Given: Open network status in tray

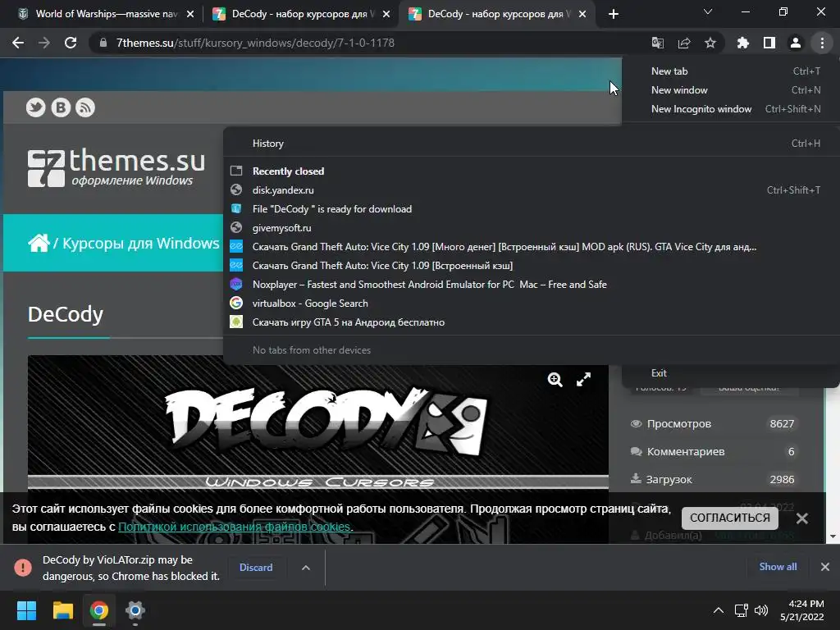Looking at the screenshot, I should 742,610.
